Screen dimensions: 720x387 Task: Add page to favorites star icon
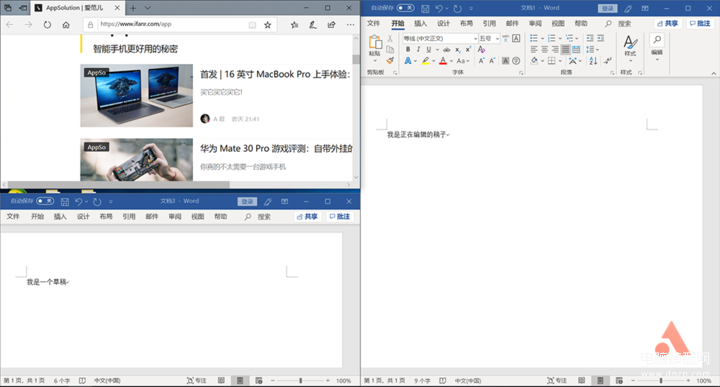268,25
